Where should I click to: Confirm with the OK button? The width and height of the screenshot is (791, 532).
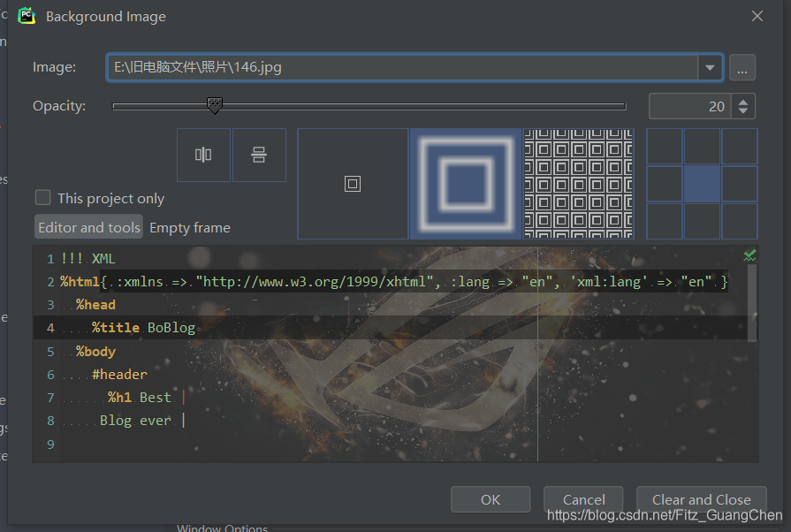coord(491,499)
